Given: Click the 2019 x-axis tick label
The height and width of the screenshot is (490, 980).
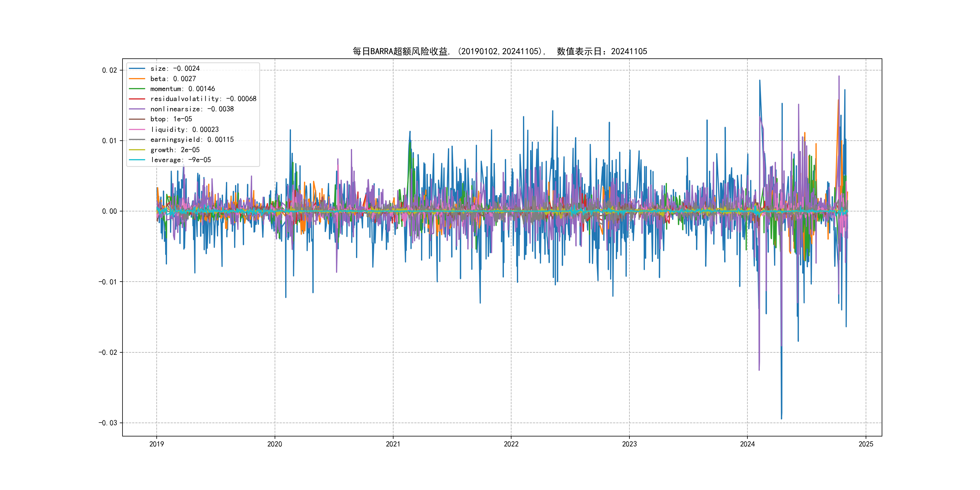Looking at the screenshot, I should (x=156, y=444).
